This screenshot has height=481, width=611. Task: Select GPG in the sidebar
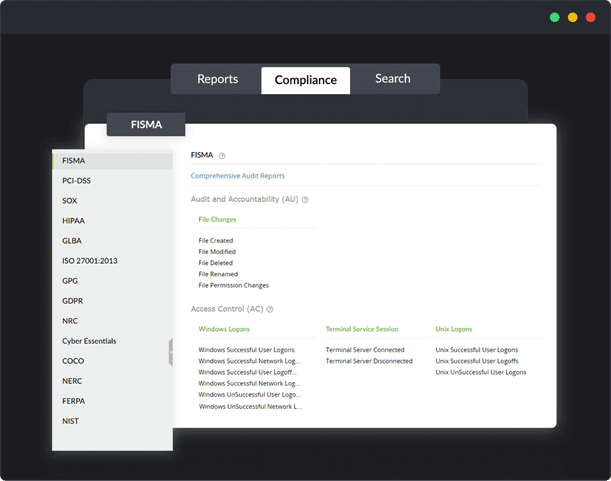tap(113, 281)
